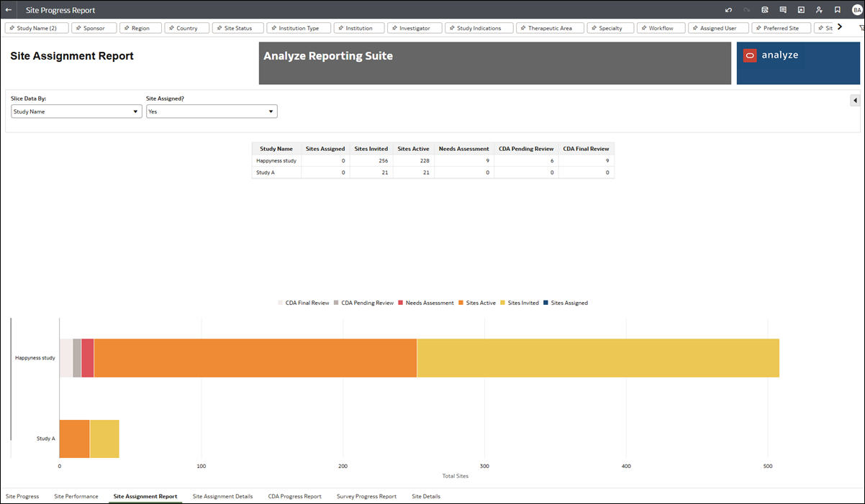Open the Institution filter
The height and width of the screenshot is (504, 865).
click(x=359, y=28)
